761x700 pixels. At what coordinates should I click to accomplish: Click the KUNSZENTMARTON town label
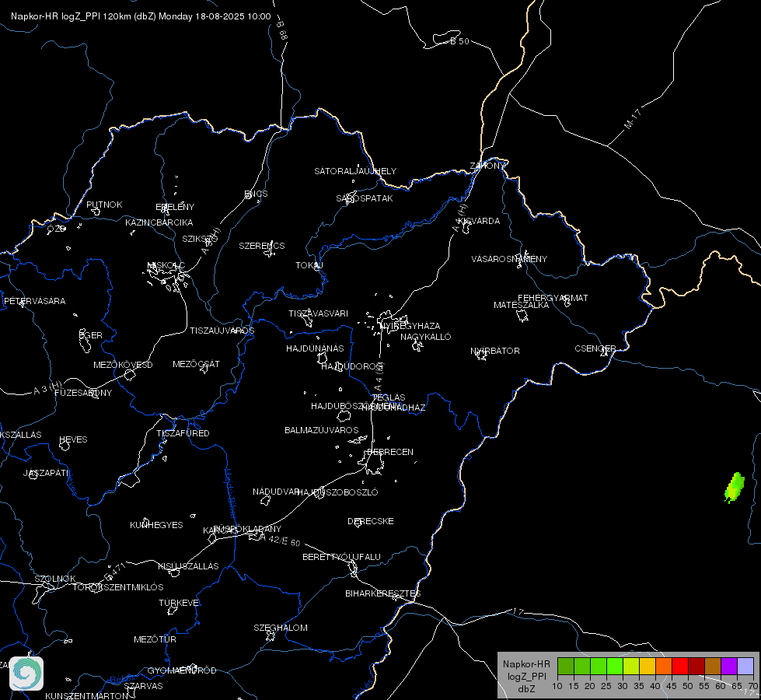(87, 695)
